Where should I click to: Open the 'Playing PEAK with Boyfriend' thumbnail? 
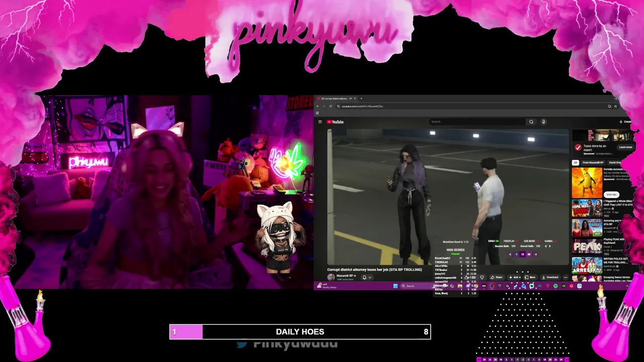(x=587, y=246)
